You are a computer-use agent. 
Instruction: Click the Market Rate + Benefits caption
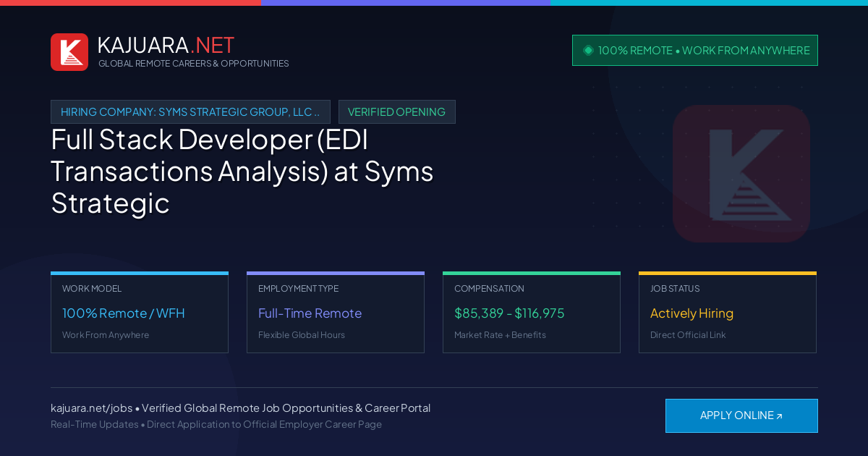pos(500,335)
